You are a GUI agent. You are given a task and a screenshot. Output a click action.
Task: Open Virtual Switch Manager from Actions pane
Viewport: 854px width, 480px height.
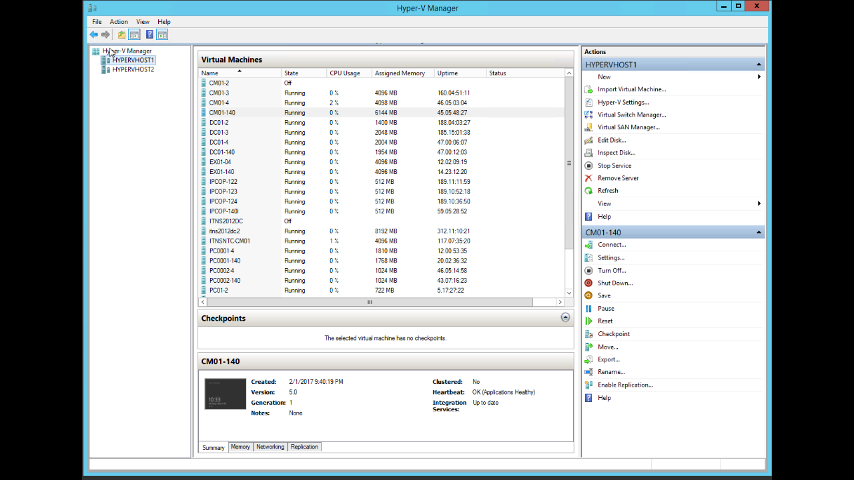[x=630, y=115]
